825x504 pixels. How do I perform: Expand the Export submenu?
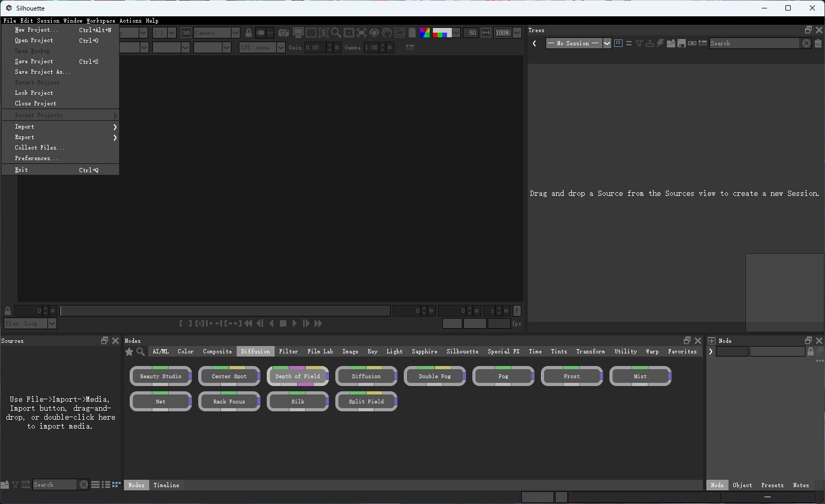coord(60,137)
